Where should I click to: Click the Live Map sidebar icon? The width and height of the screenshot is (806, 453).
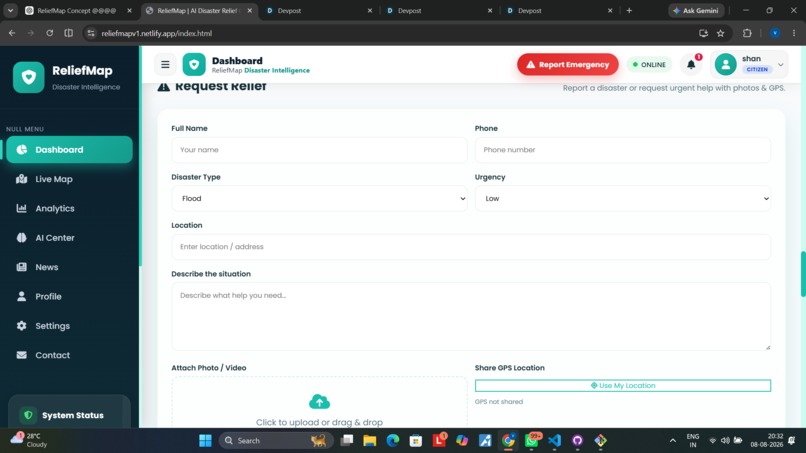[x=22, y=179]
